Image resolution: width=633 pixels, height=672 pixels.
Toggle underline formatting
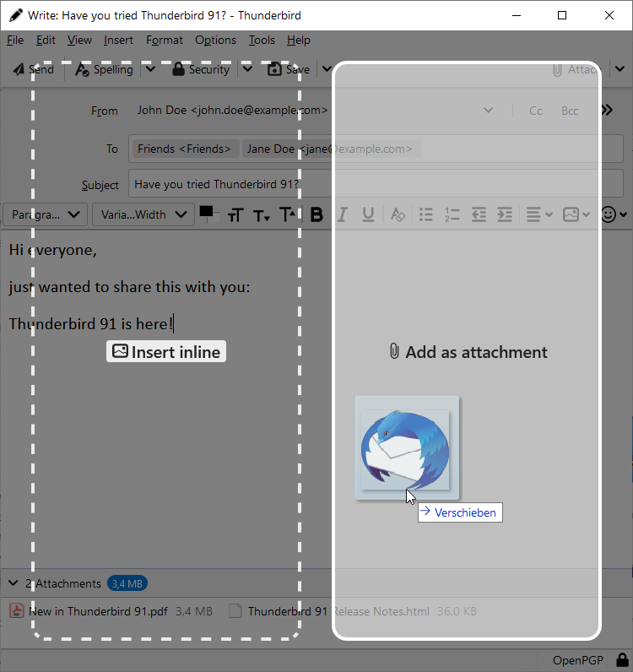pyautogui.click(x=368, y=214)
